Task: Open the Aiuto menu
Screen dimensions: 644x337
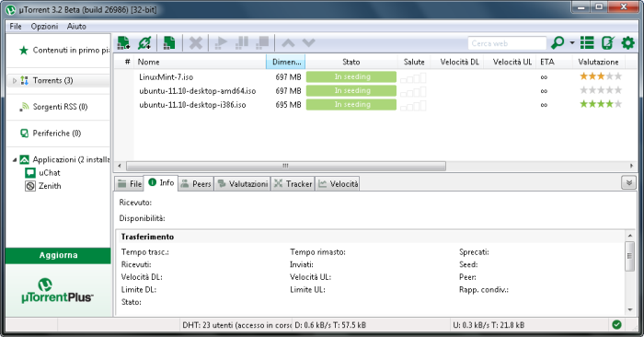Action: point(76,27)
